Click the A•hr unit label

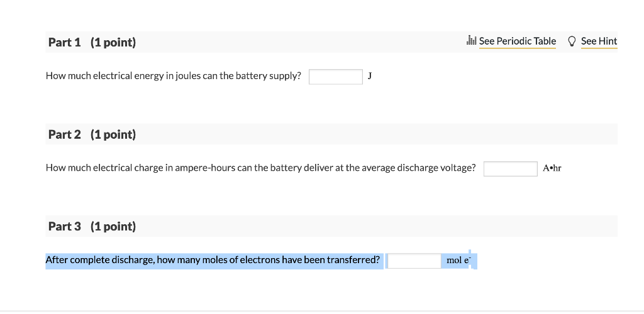552,168
